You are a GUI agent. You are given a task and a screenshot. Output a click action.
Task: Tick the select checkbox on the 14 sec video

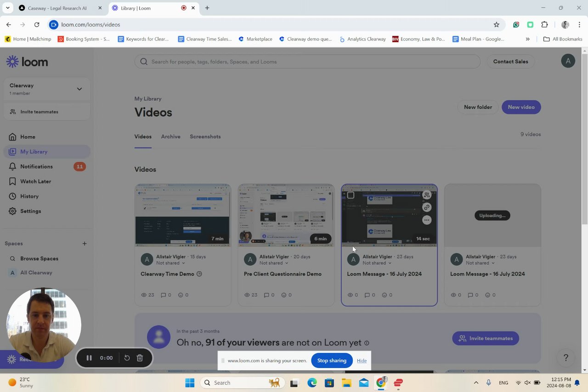tap(351, 195)
